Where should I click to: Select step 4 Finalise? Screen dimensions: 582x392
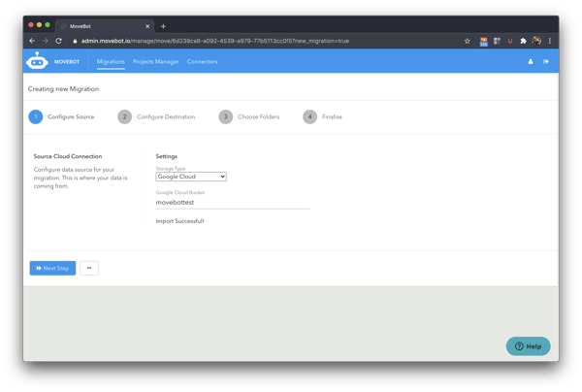[x=310, y=116]
